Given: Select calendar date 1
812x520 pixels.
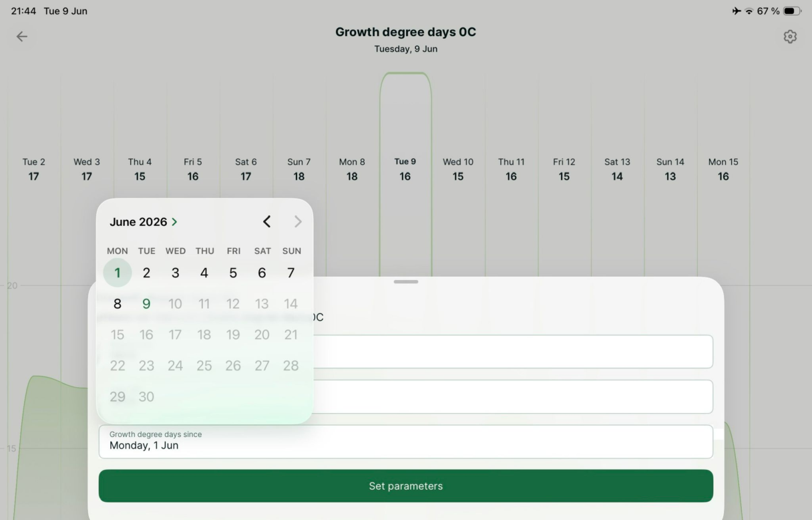Looking at the screenshot, I should 118,273.
